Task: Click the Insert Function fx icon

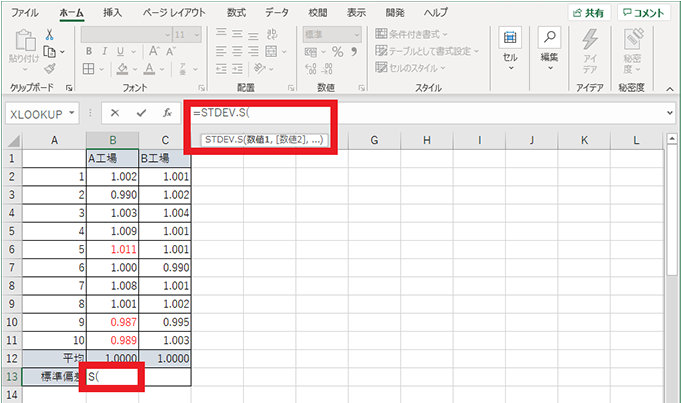Action: (167, 113)
